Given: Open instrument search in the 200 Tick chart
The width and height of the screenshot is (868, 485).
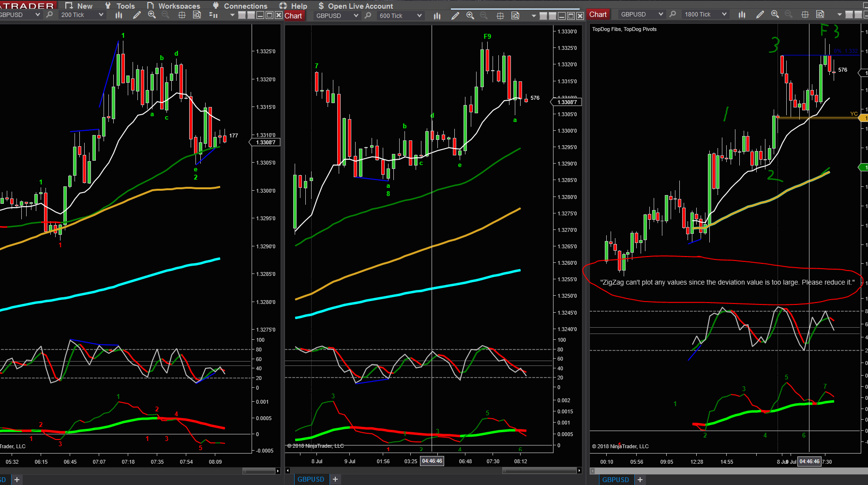Looking at the screenshot, I should [49, 15].
